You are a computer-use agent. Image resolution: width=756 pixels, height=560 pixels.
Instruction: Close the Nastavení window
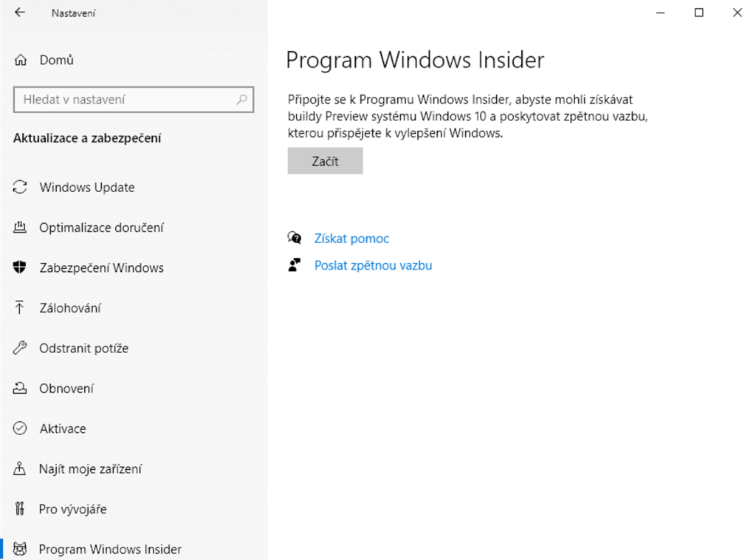737,13
